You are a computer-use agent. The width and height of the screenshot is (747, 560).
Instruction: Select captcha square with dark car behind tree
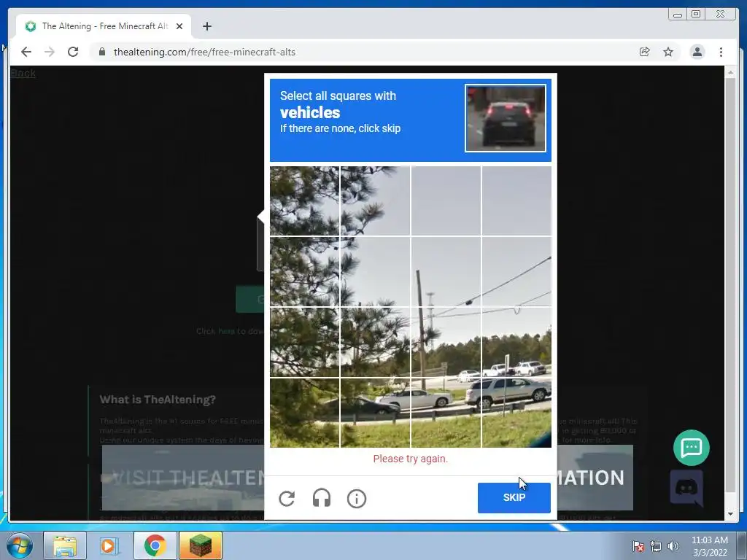tap(376, 413)
